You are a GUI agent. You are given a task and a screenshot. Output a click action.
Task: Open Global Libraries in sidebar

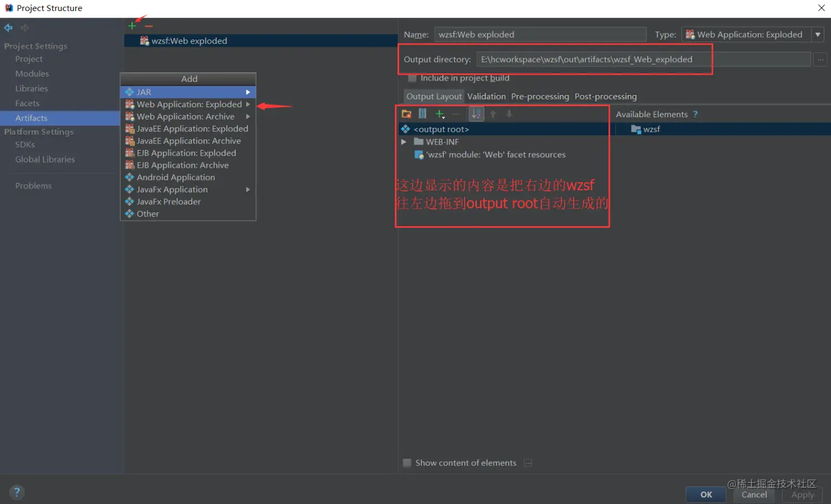coord(45,159)
